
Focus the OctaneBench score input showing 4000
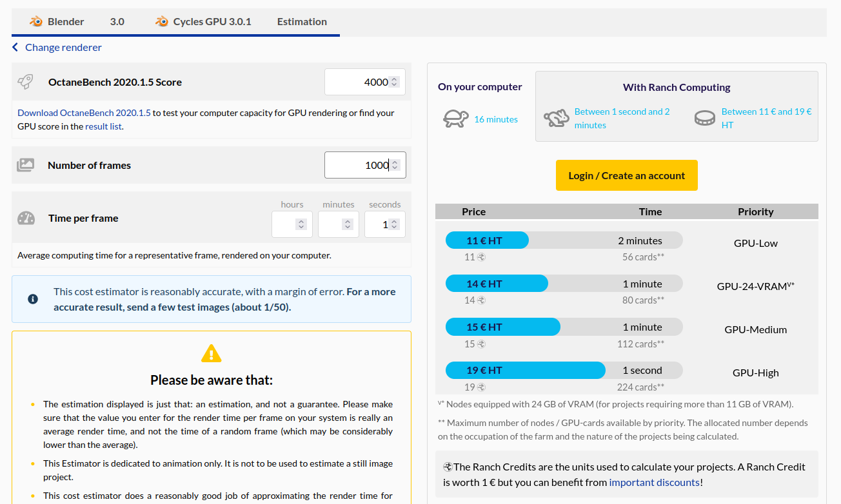[x=365, y=82]
